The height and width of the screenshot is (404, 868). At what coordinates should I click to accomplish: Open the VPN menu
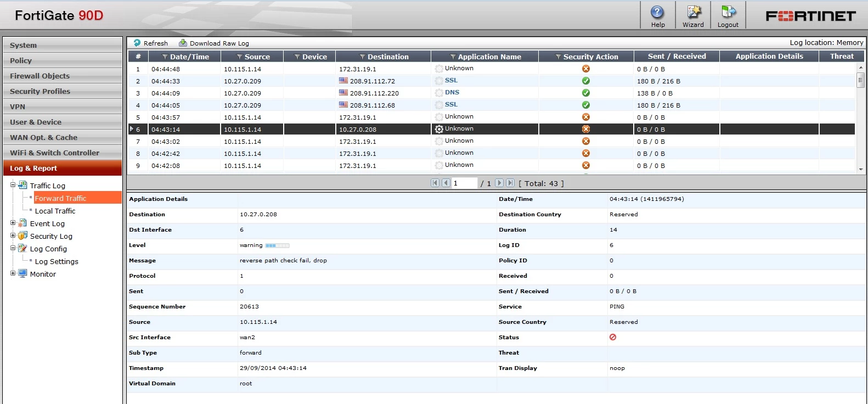(x=63, y=106)
